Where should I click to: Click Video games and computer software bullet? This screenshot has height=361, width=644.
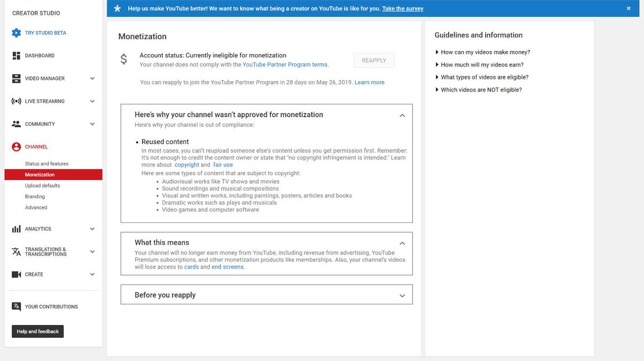[x=210, y=210]
